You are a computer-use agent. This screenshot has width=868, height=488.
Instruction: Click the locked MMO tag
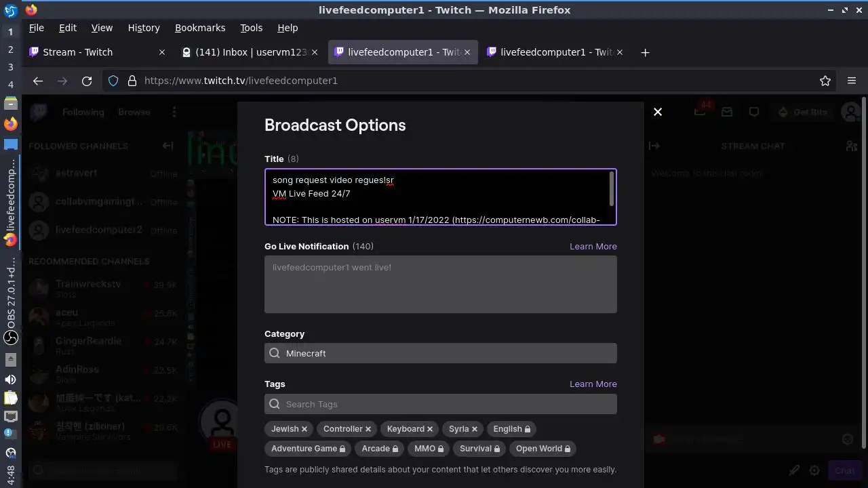(x=429, y=449)
